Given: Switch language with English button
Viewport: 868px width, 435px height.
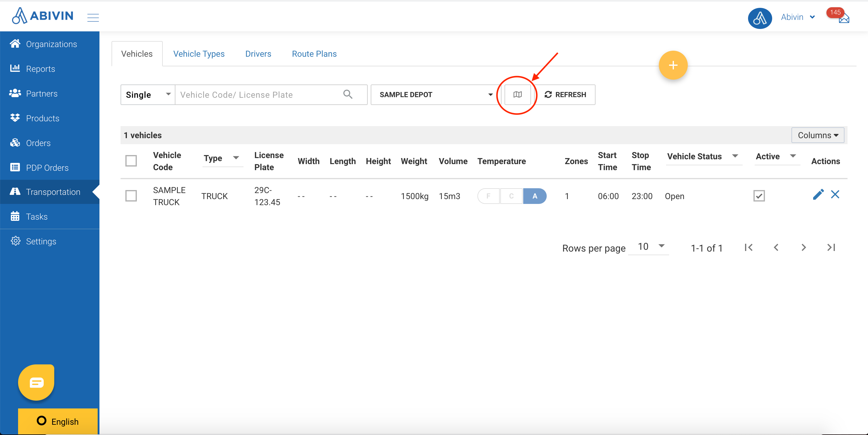Looking at the screenshot, I should pos(58,421).
